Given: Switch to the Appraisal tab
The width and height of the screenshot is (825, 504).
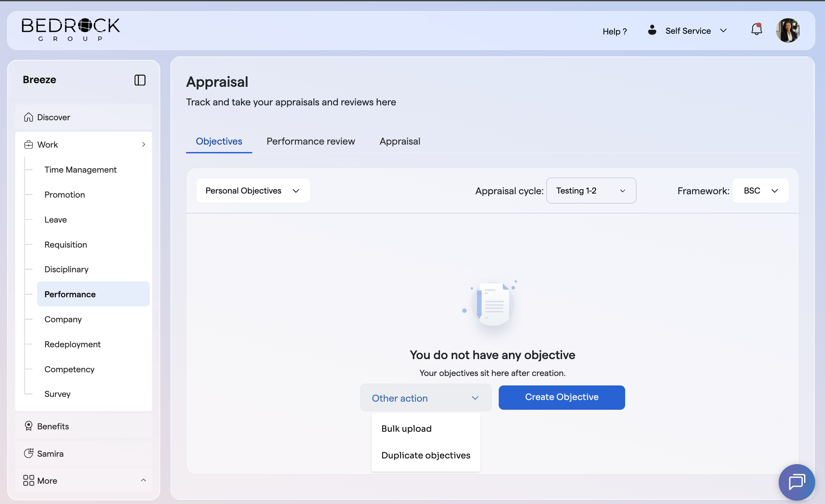Looking at the screenshot, I should [400, 141].
